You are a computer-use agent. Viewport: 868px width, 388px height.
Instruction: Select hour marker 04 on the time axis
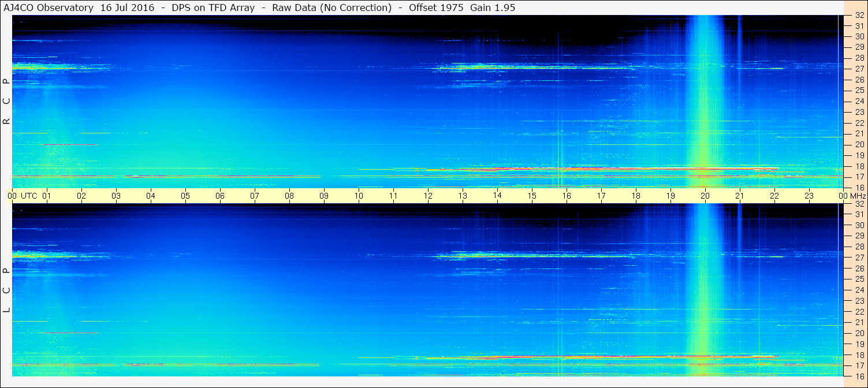[151, 196]
